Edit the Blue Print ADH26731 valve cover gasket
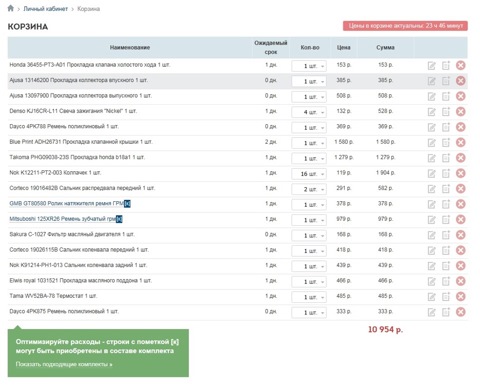This screenshot has height=388, width=480. pyautogui.click(x=431, y=143)
